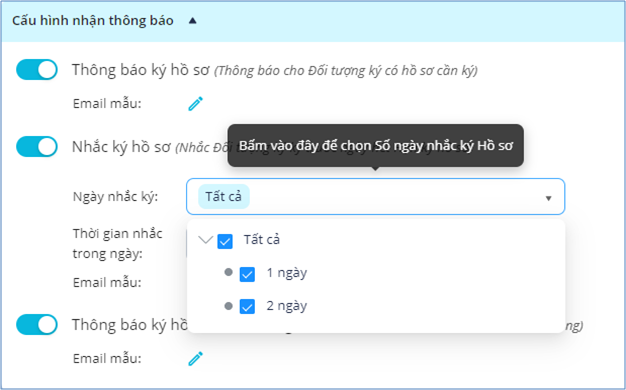Toggle the switch below the dropdown list

coord(37,325)
